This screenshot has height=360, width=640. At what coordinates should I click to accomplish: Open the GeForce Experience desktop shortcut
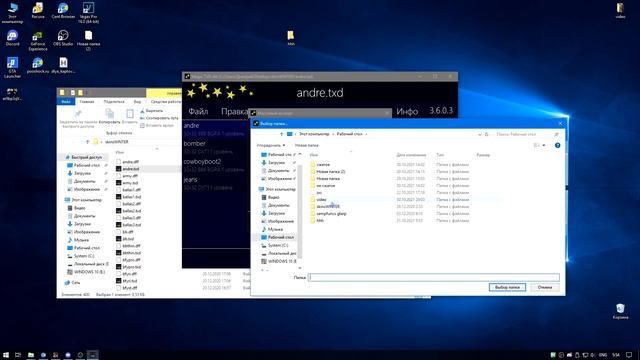coord(38,41)
